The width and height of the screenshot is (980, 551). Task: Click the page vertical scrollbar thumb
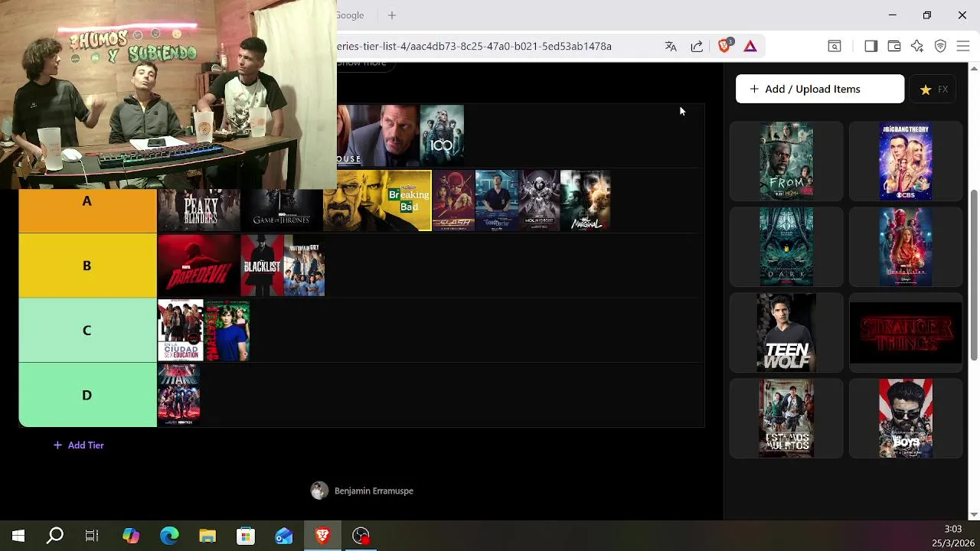click(x=974, y=274)
